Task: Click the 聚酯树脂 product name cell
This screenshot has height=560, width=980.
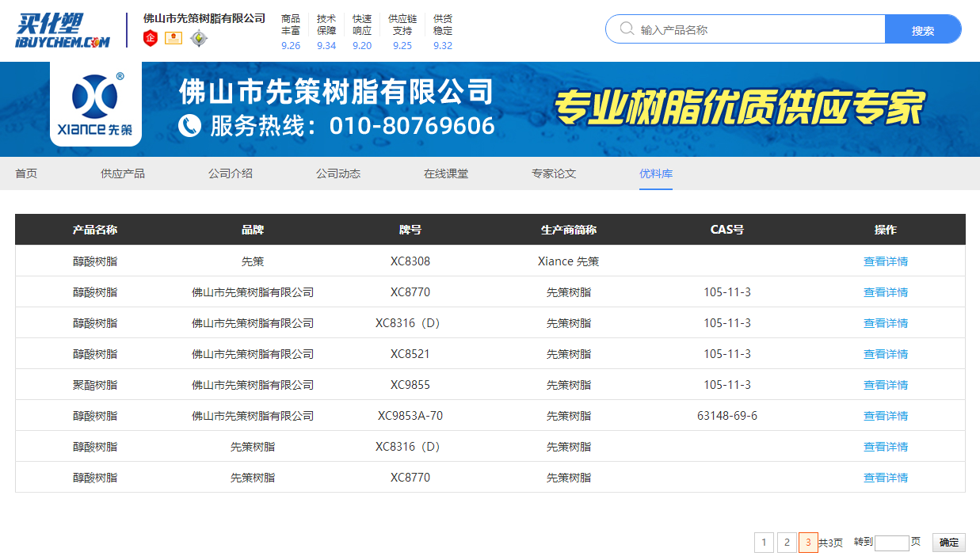Action: [95, 385]
